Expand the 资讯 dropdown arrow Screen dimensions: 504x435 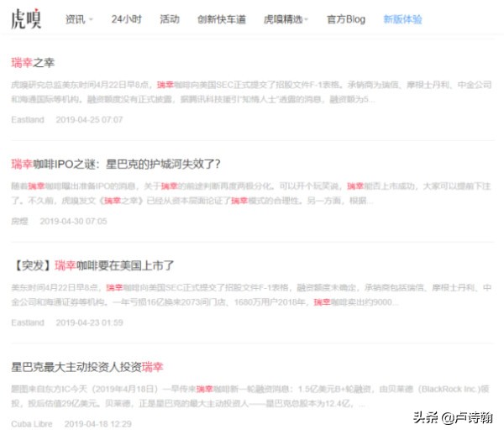tap(91, 19)
